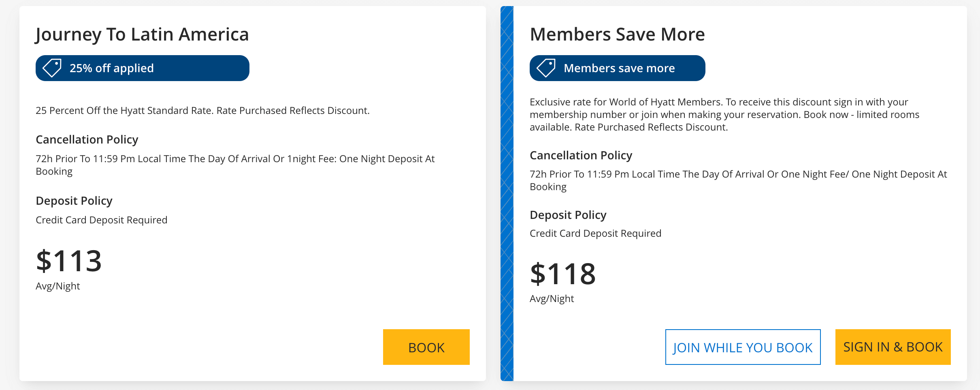Click the Deposit Policy heading on members card
The height and width of the screenshot is (390, 980).
coord(568,215)
